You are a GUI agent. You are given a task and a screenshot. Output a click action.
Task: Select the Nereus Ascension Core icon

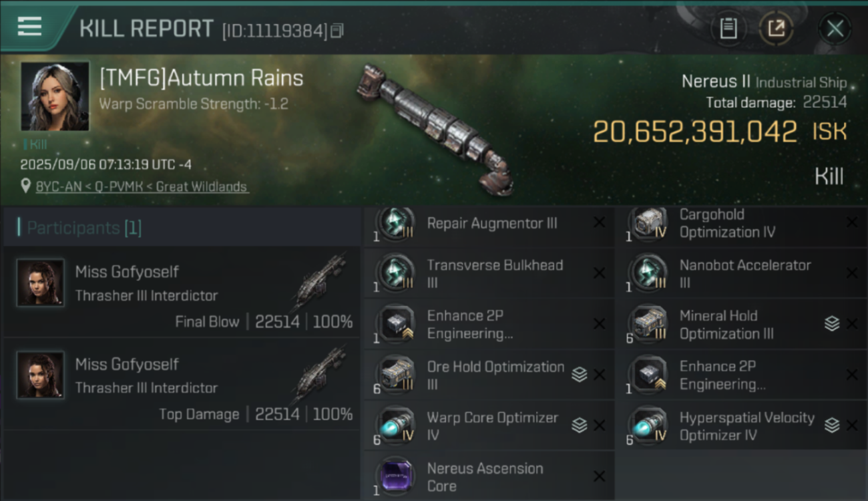tap(395, 477)
